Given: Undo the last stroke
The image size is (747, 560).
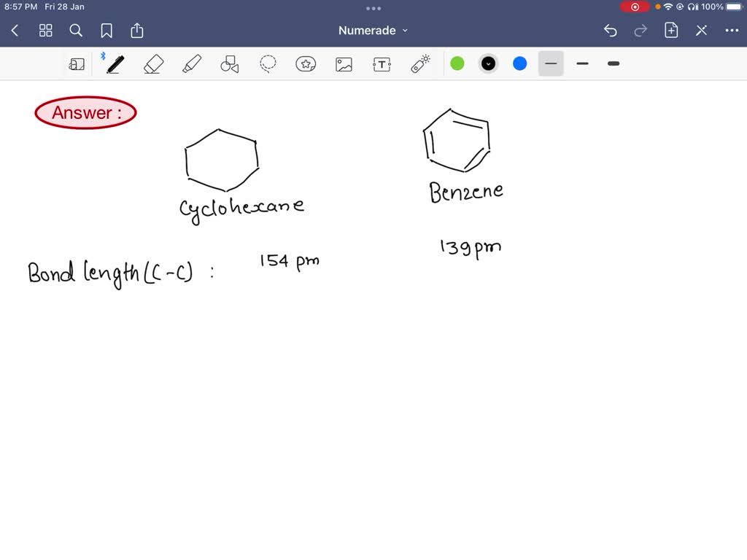Looking at the screenshot, I should click(611, 30).
